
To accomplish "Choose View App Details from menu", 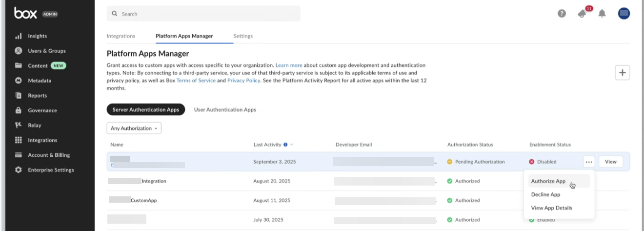I will (x=552, y=208).
